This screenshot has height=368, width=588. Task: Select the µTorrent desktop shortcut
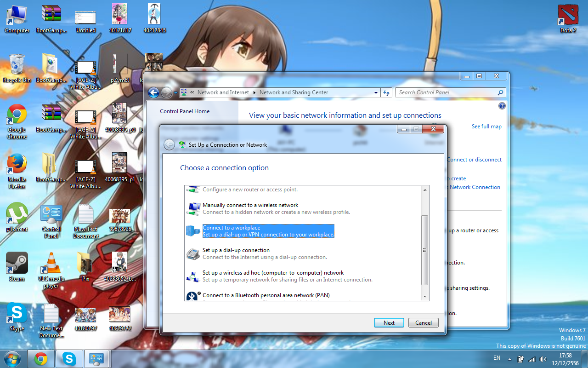click(x=17, y=218)
